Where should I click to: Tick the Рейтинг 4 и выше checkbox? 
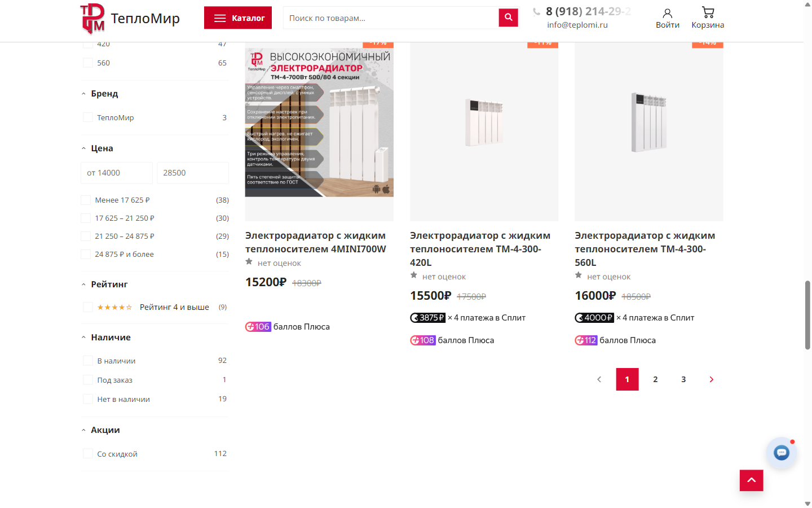tap(88, 307)
